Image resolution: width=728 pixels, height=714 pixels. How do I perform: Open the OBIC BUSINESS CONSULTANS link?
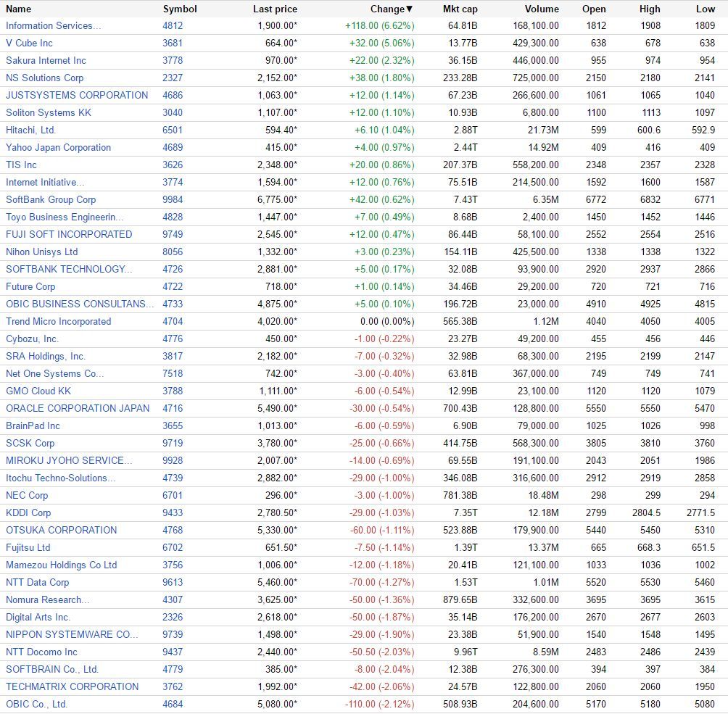[80, 304]
